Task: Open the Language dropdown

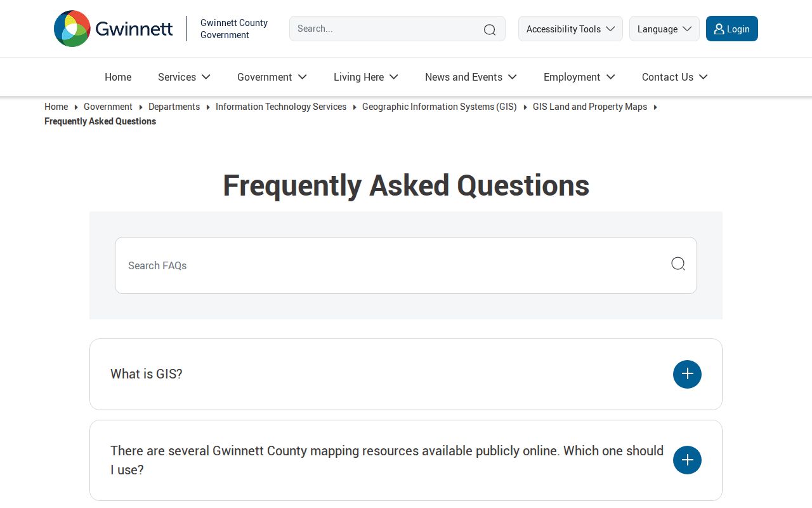Action: (664, 29)
